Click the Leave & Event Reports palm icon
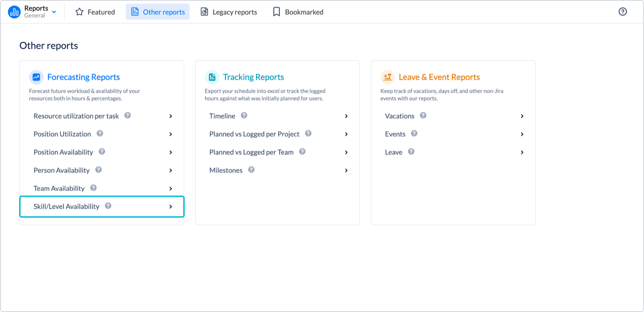Screen dimensions: 644x312 (x=388, y=77)
